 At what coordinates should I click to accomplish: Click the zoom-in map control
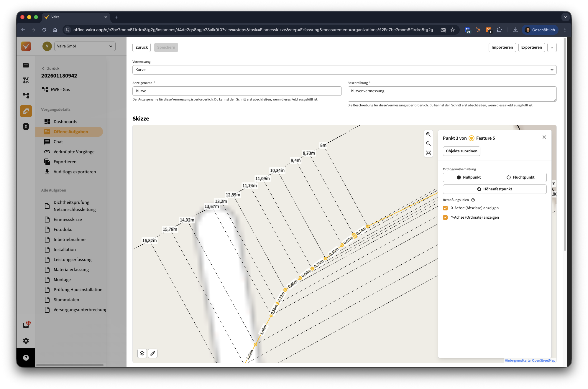coord(428,134)
